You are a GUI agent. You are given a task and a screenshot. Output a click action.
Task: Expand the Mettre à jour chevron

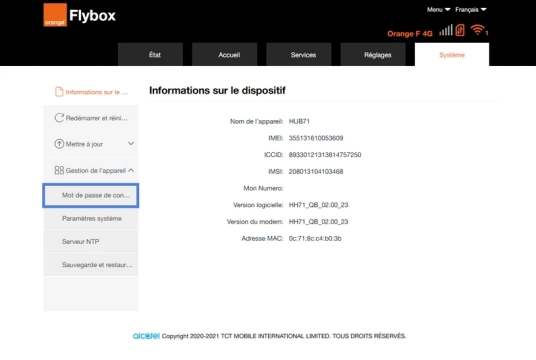pyautogui.click(x=131, y=144)
